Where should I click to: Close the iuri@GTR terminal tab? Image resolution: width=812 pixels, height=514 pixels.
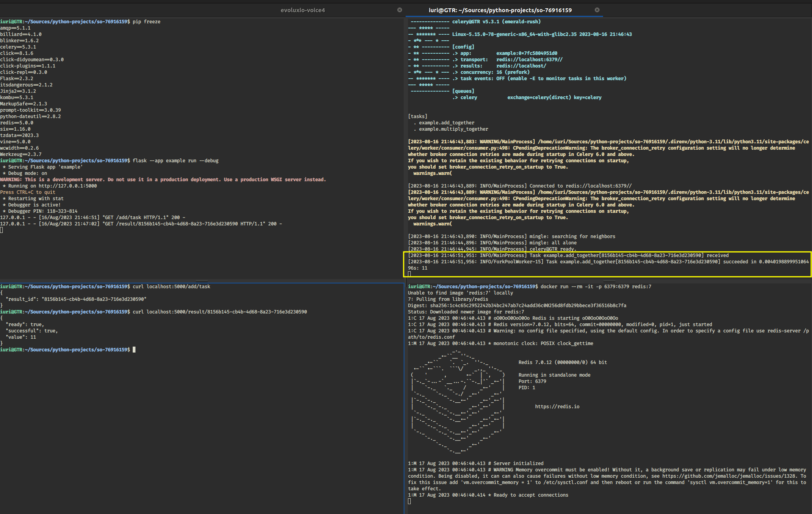[x=597, y=10]
